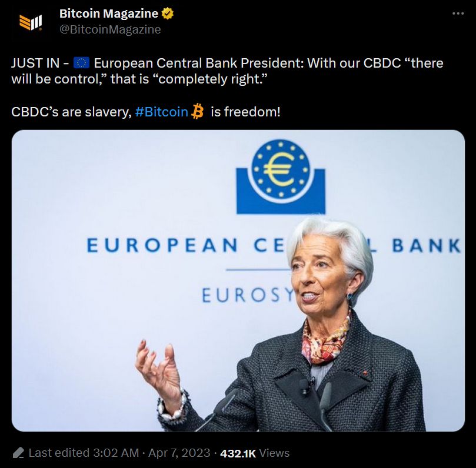The image size is (476, 468).
Task: View the 432.1K Views analytics
Action: [255, 453]
